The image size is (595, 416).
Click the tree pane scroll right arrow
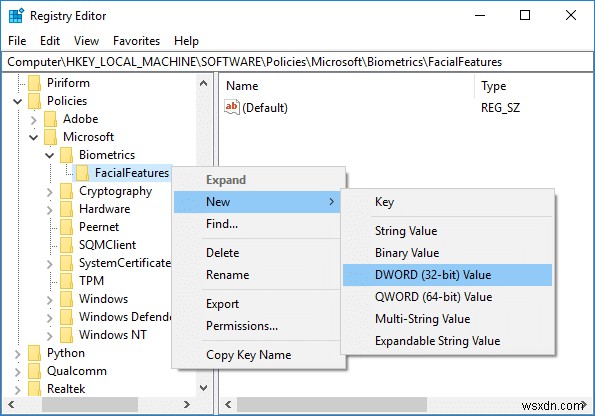[187, 405]
